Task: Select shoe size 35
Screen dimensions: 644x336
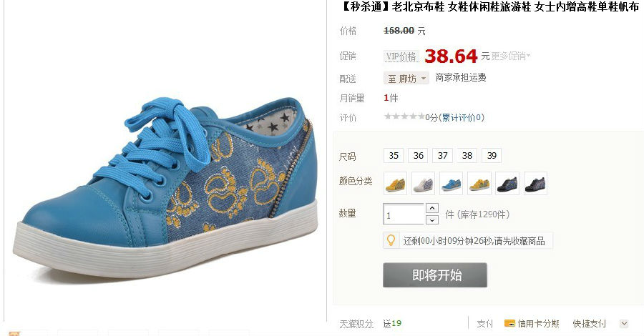Action: coord(394,155)
